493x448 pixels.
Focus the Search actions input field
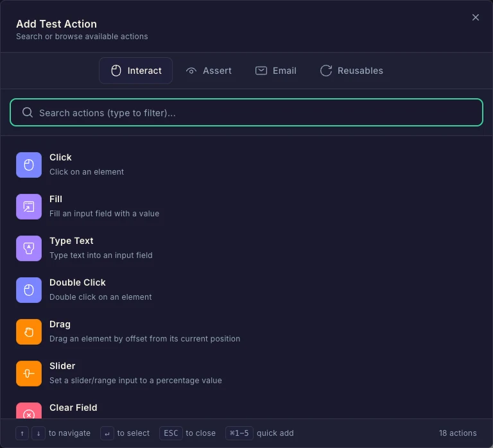pyautogui.click(x=246, y=112)
